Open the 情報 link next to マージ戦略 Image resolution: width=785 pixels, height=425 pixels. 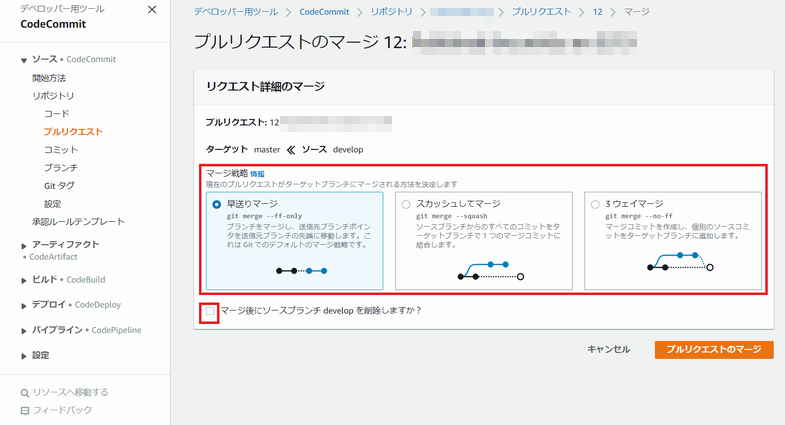pyautogui.click(x=257, y=174)
